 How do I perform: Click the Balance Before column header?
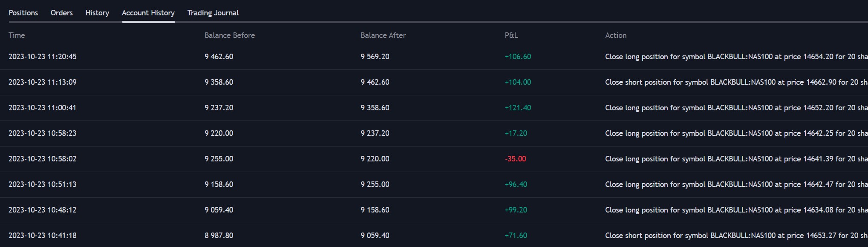(x=229, y=35)
